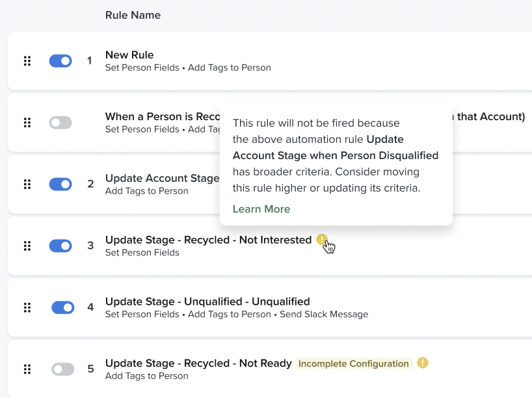Grab the drag handle beside New Rule
This screenshot has height=397, width=532.
[x=27, y=60]
